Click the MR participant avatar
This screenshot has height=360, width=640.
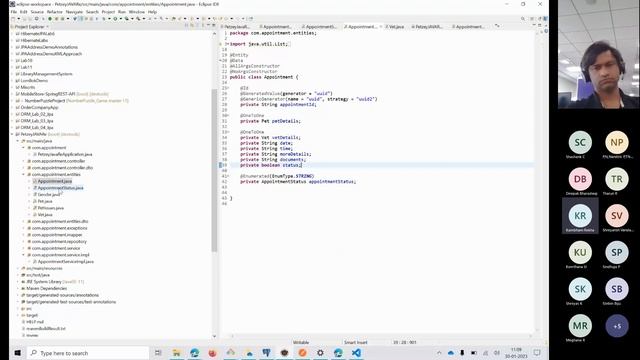[580, 326]
